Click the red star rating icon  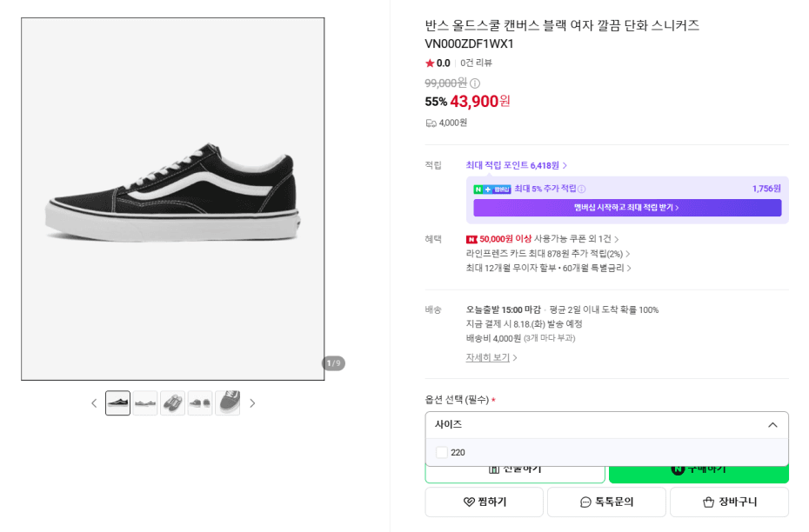430,63
